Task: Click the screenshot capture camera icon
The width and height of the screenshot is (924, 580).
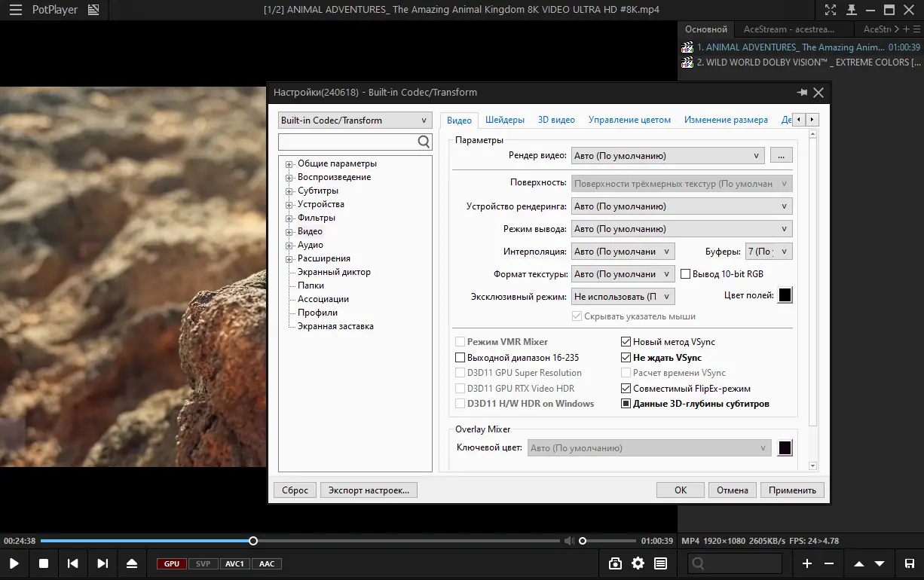Action: [x=615, y=563]
